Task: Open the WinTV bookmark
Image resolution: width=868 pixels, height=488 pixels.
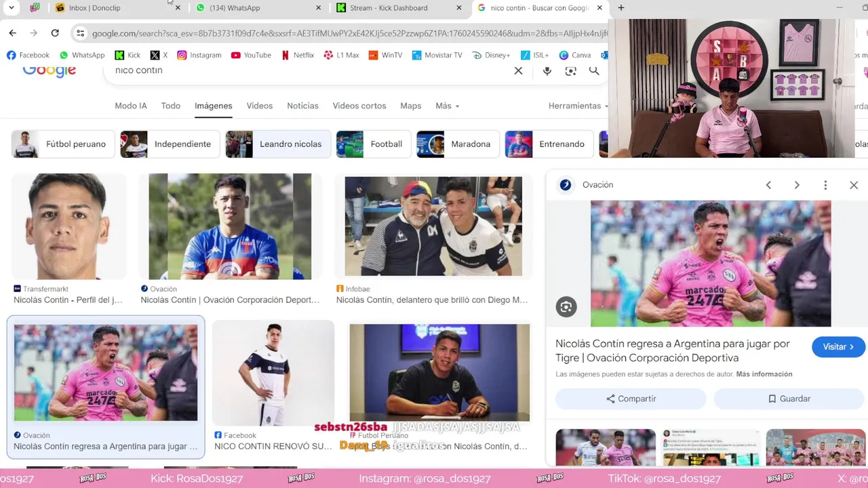Action: pos(385,55)
